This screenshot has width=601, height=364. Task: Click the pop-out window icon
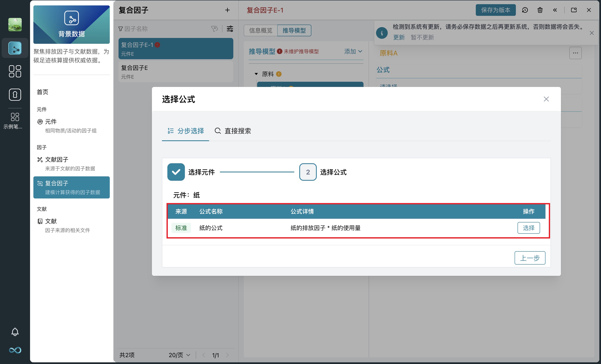574,10
